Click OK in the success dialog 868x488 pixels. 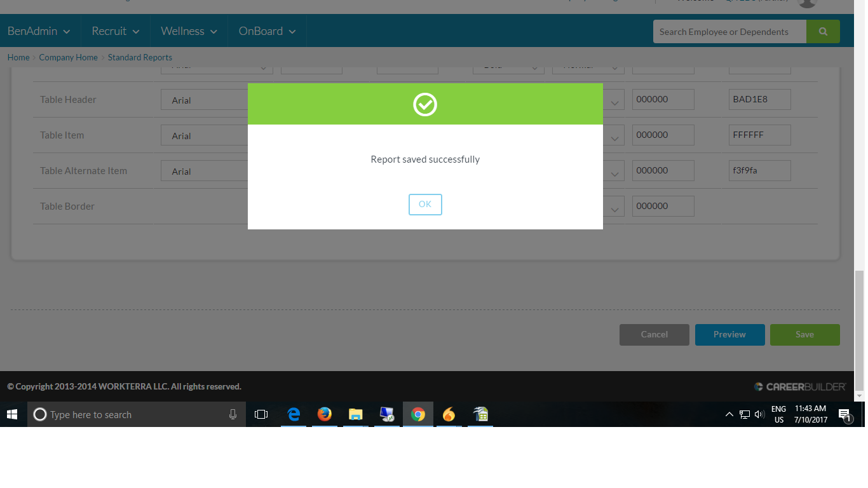[425, 205]
